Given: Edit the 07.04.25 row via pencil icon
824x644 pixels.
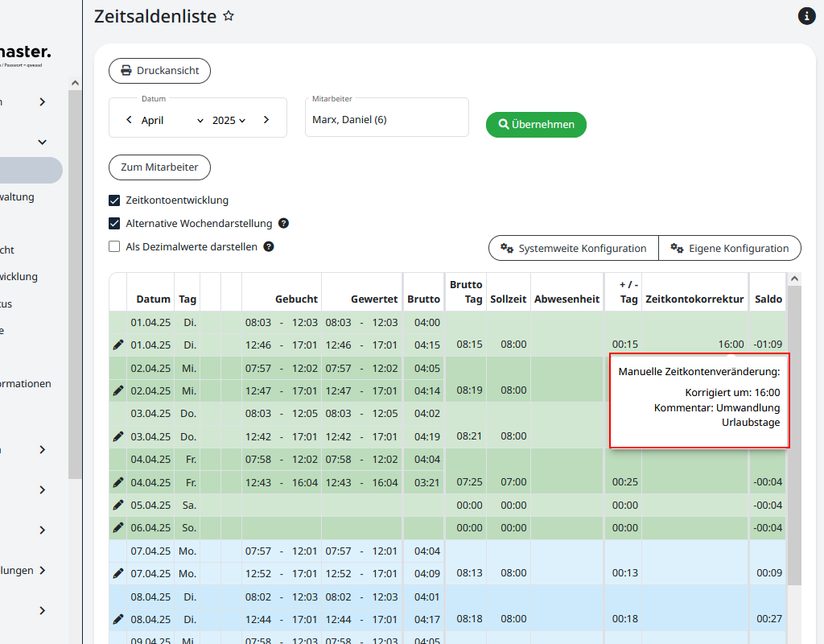Looking at the screenshot, I should point(118,574).
